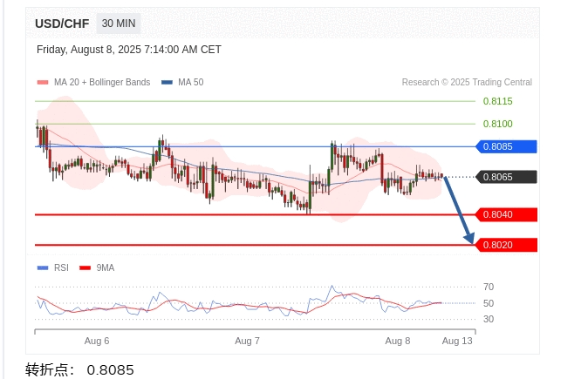Click the MA 20 + Bollinger Bands legend label
Viewport: 588px width, 379px height.
pyautogui.click(x=102, y=83)
